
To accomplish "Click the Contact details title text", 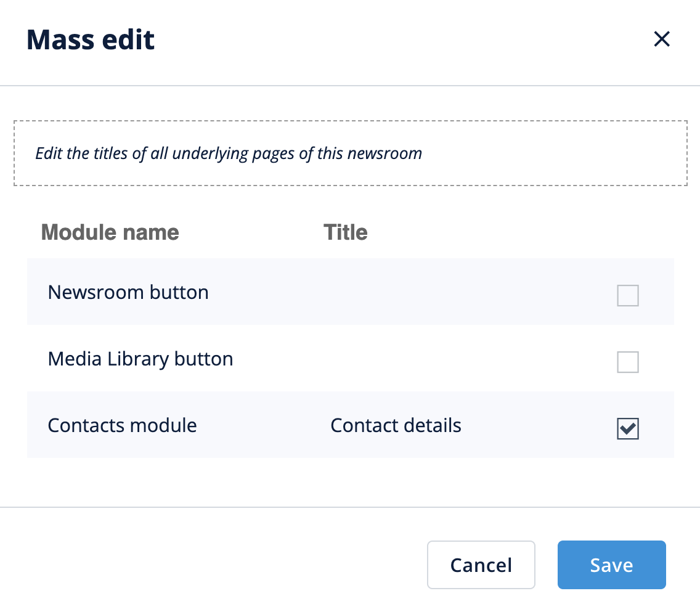I will coord(396,425).
